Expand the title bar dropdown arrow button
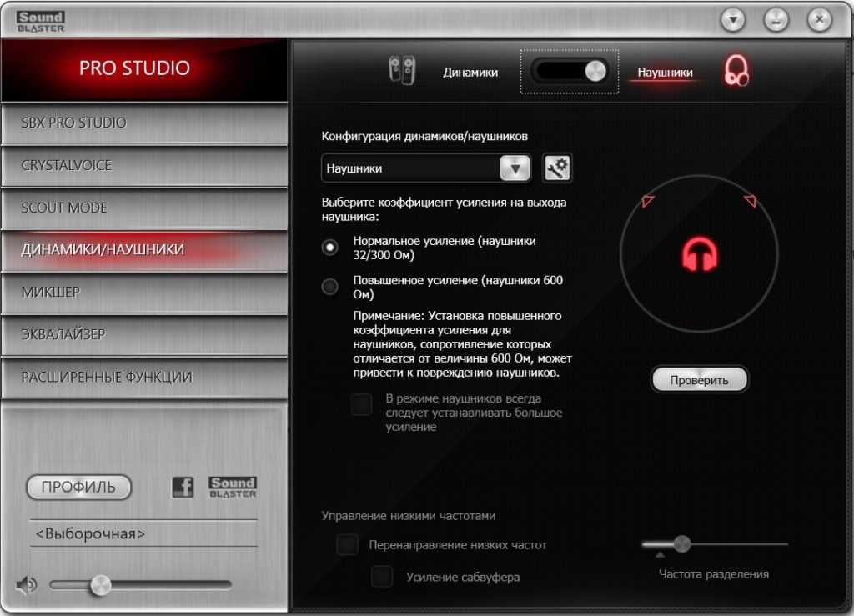Viewport: 854px width, 616px height. click(733, 18)
